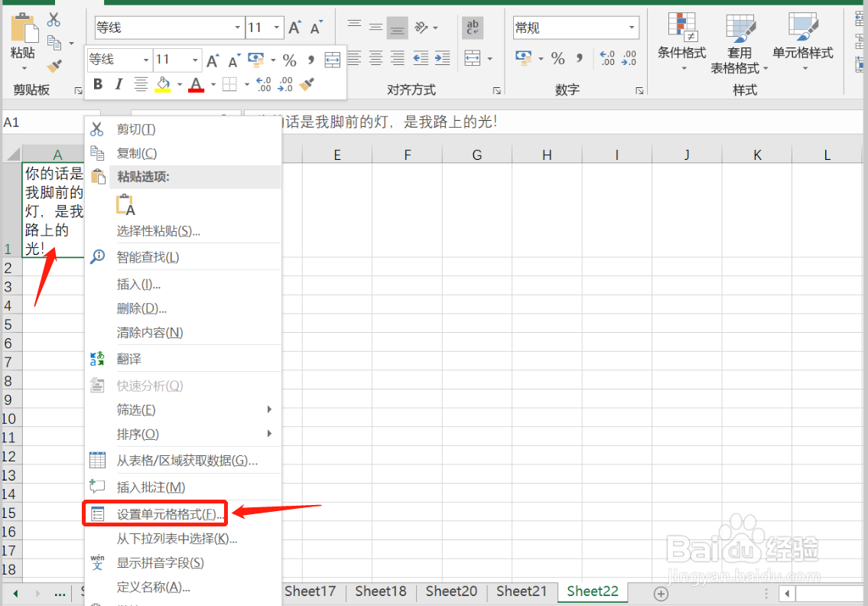Decrease font size in the ribbon

[x=316, y=27]
